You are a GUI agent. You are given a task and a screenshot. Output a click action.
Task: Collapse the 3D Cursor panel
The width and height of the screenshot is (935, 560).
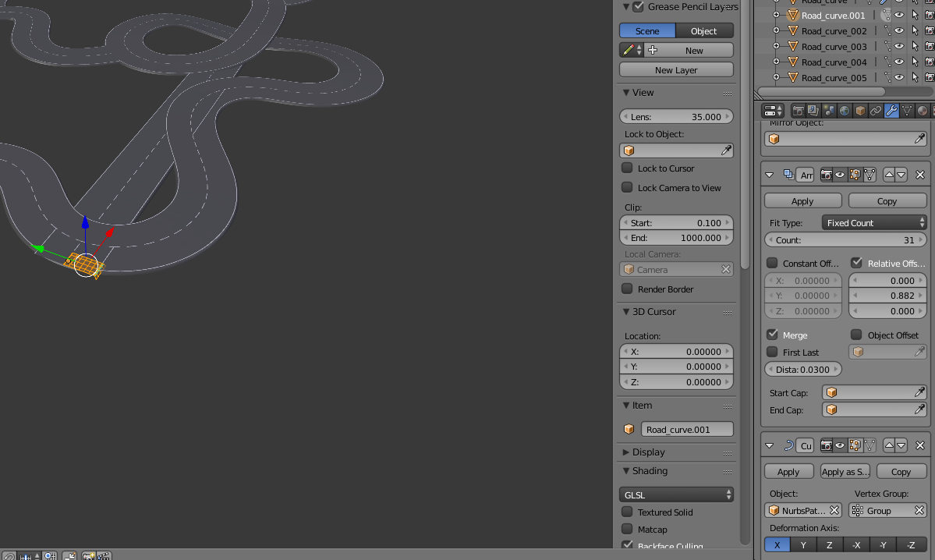point(626,311)
